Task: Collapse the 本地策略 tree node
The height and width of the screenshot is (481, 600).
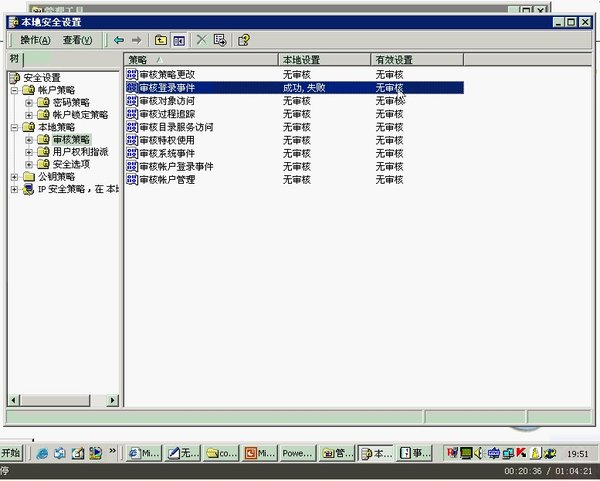Action: pyautogui.click(x=14, y=127)
